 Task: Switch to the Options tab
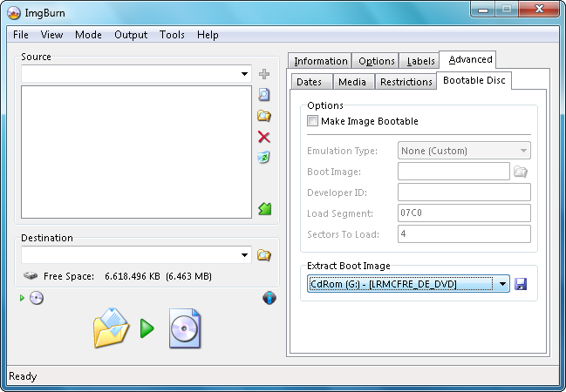pyautogui.click(x=376, y=61)
